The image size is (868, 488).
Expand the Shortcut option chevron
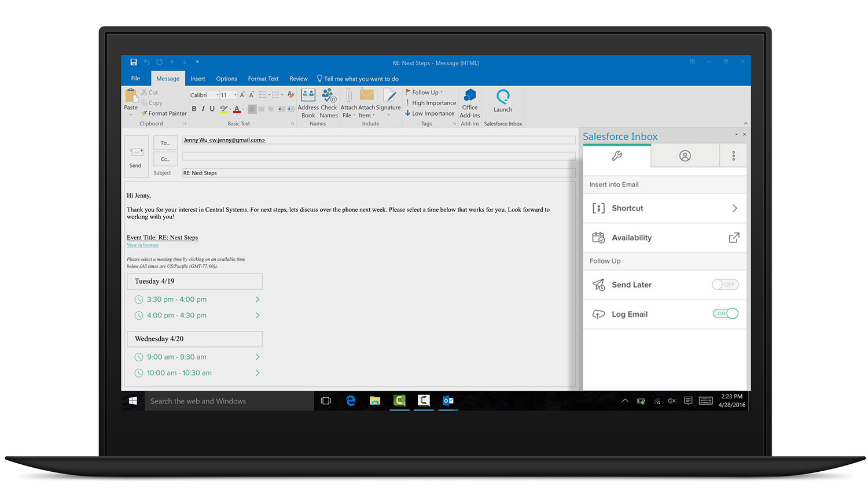coord(734,208)
